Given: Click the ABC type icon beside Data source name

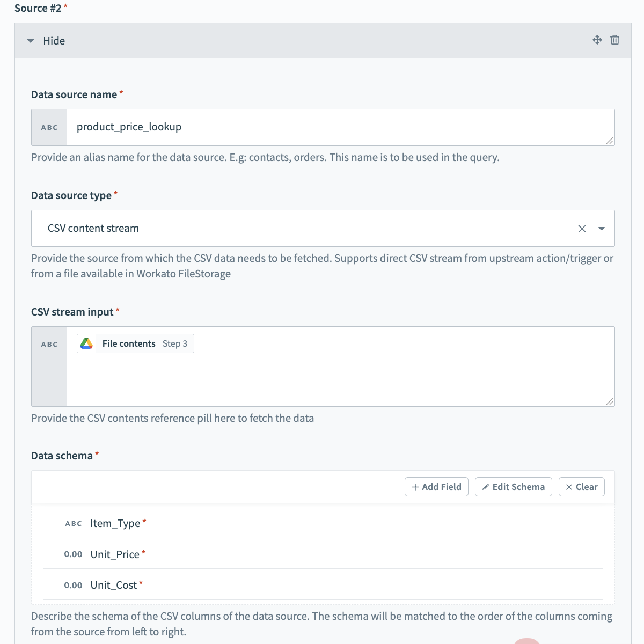Looking at the screenshot, I should 49,128.
